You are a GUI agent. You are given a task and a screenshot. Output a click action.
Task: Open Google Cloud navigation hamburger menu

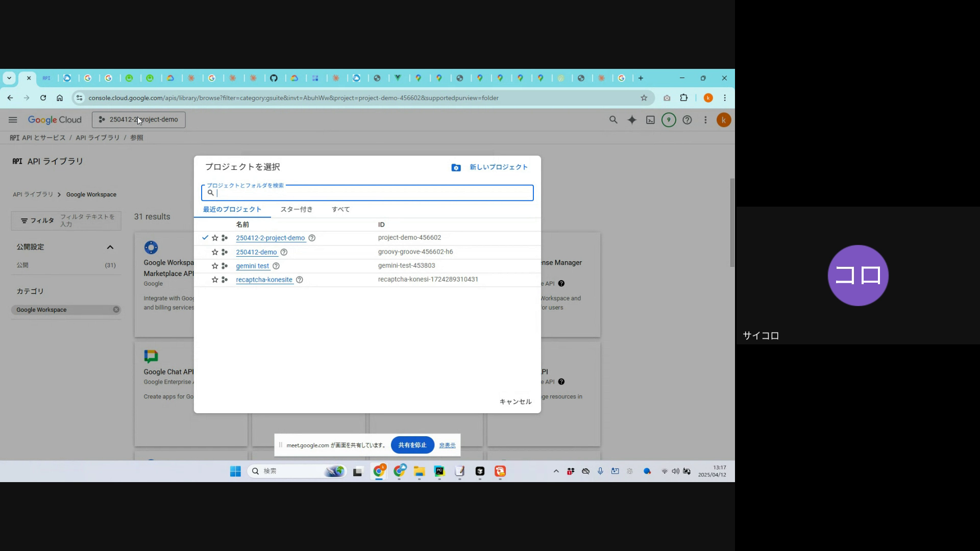[13, 120]
